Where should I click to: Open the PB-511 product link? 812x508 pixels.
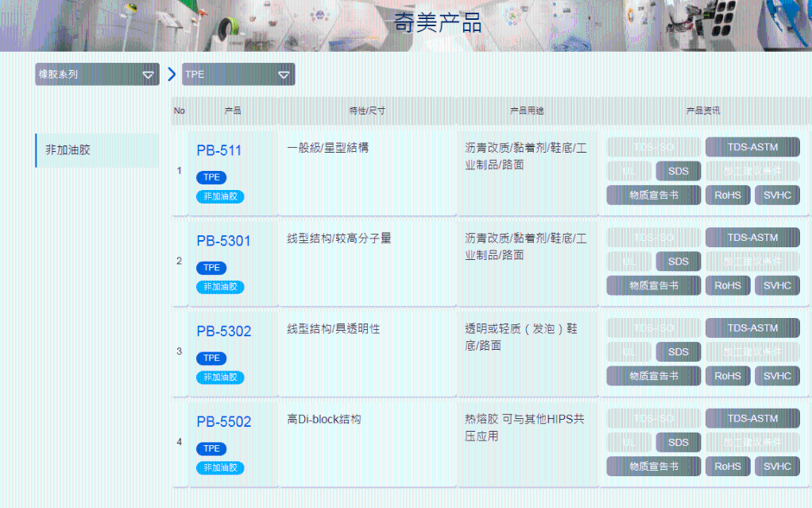[x=219, y=150]
